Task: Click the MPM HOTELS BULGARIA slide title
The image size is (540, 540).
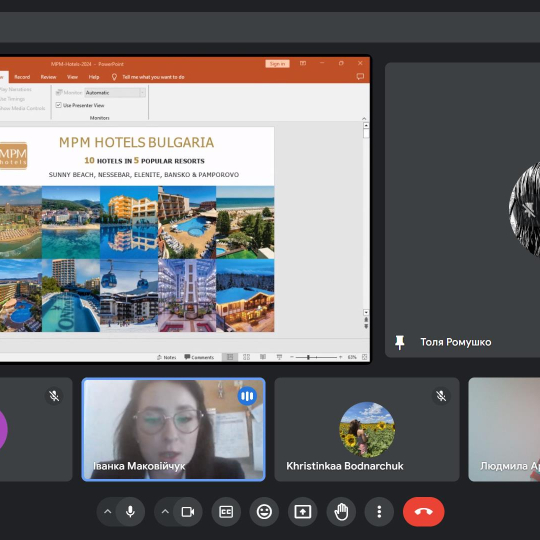Action: (x=136, y=143)
